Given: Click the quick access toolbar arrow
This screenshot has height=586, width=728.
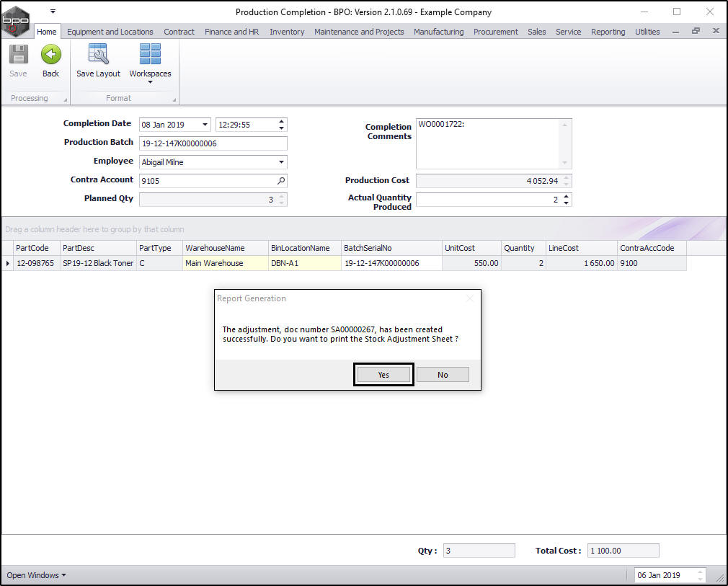Looking at the screenshot, I should click(53, 11).
